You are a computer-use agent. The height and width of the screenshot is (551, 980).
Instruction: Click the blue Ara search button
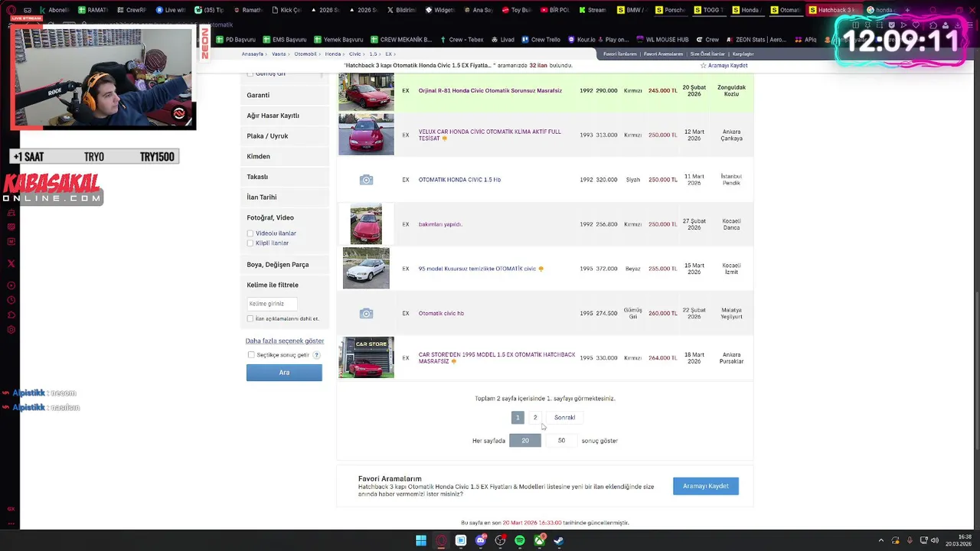284,373
